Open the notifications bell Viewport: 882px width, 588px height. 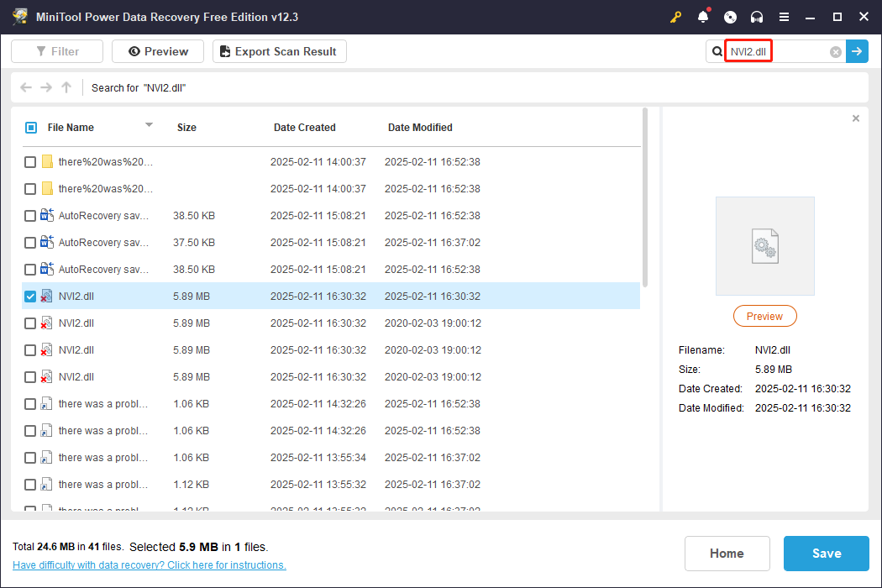pyautogui.click(x=703, y=17)
